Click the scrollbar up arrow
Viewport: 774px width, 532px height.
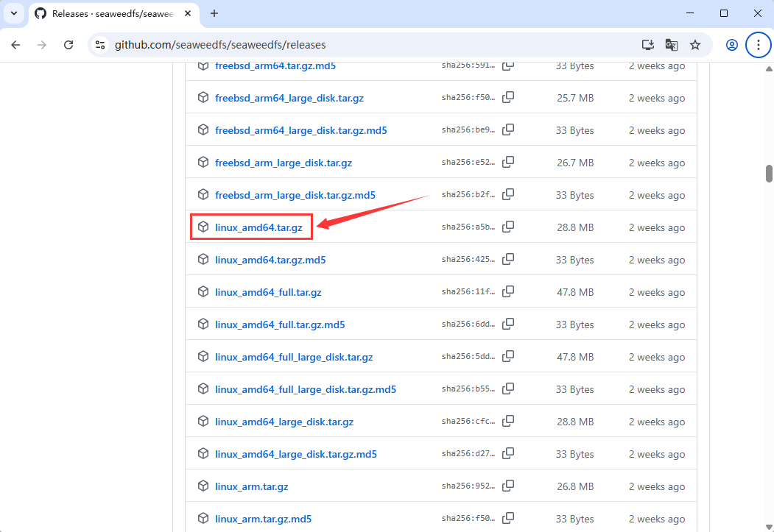pyautogui.click(x=769, y=68)
